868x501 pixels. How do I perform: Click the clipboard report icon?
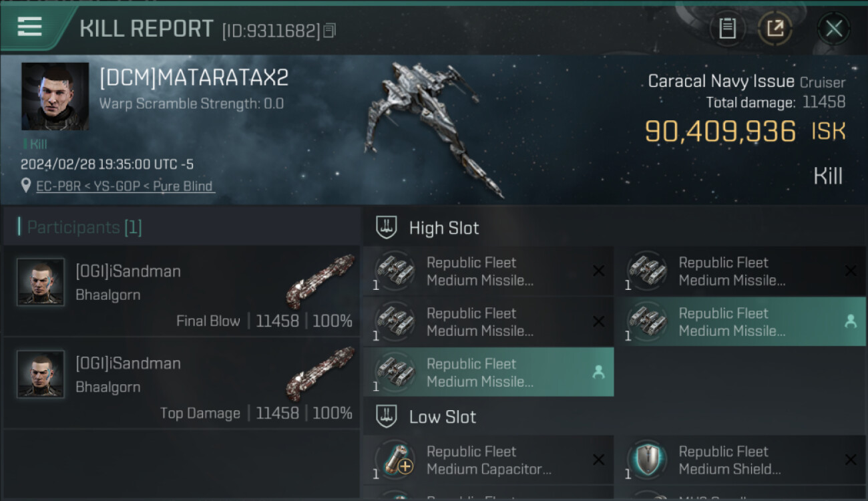(x=727, y=29)
